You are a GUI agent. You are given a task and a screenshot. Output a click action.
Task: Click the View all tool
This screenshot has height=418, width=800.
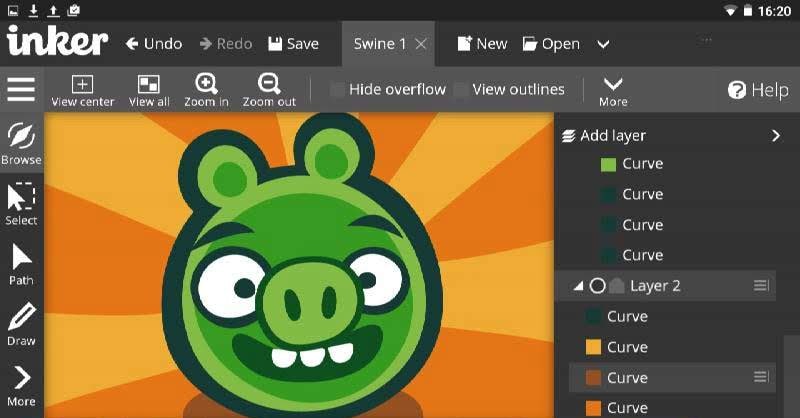[x=149, y=91]
